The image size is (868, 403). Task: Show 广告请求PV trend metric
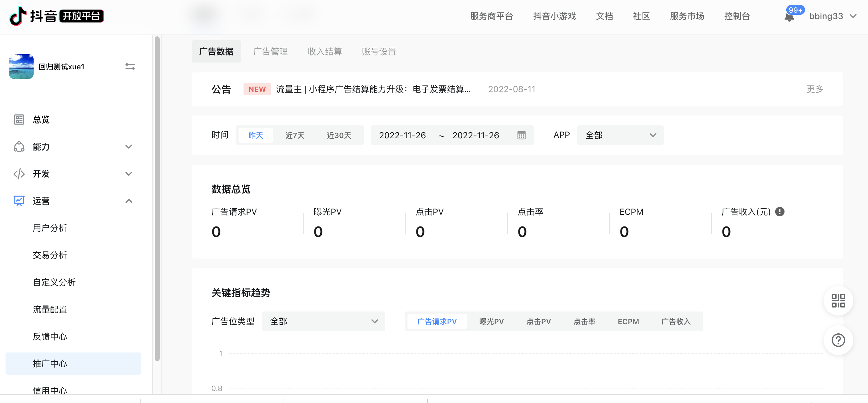(x=437, y=322)
